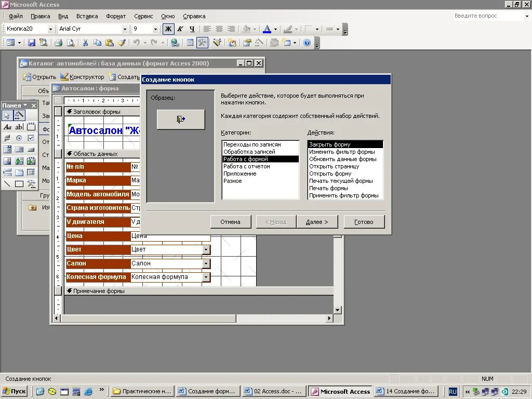Screen dimensions: 532x399
Task: Click Открыть in database window
Action: coord(39,77)
